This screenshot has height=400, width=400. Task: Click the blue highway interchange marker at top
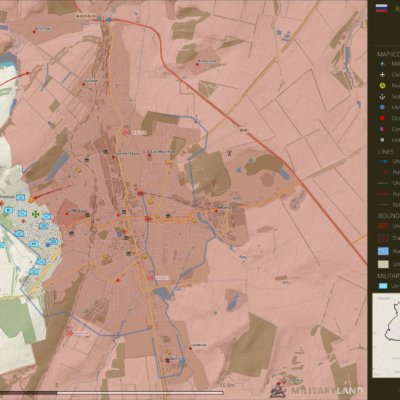coord(109,20)
